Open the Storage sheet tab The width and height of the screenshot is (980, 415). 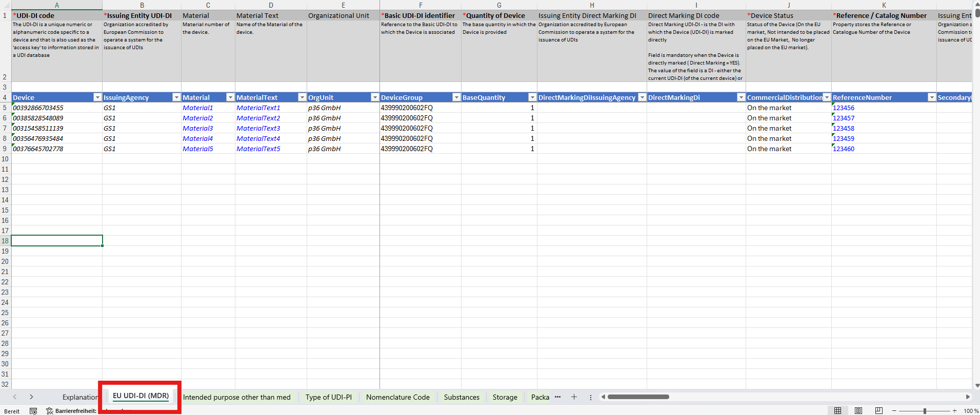point(505,397)
